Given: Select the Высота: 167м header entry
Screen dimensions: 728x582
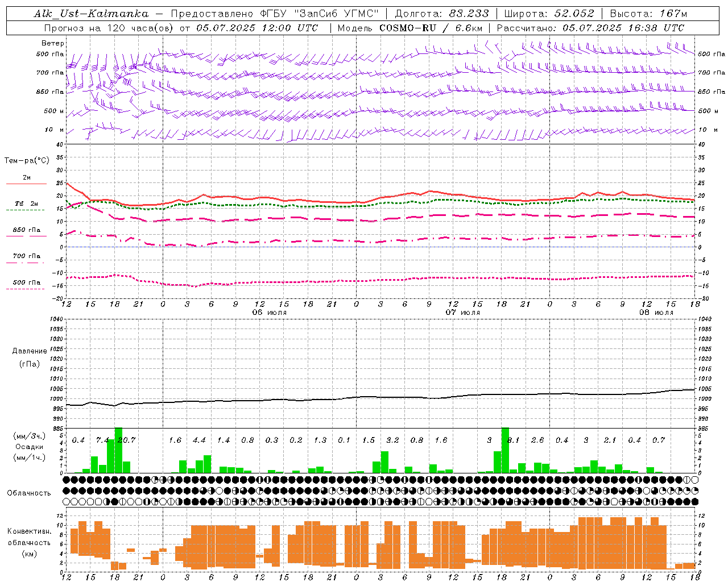Looking at the screenshot, I should click(649, 14).
